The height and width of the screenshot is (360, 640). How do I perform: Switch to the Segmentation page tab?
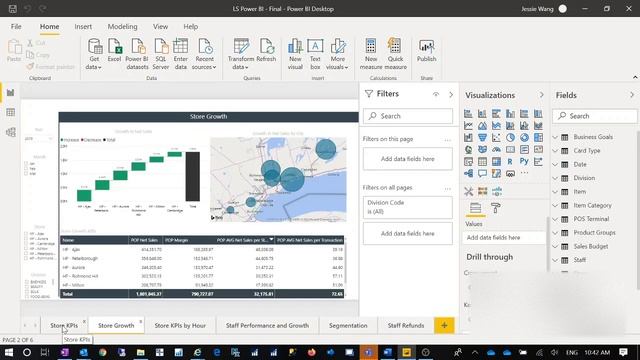[x=348, y=325]
